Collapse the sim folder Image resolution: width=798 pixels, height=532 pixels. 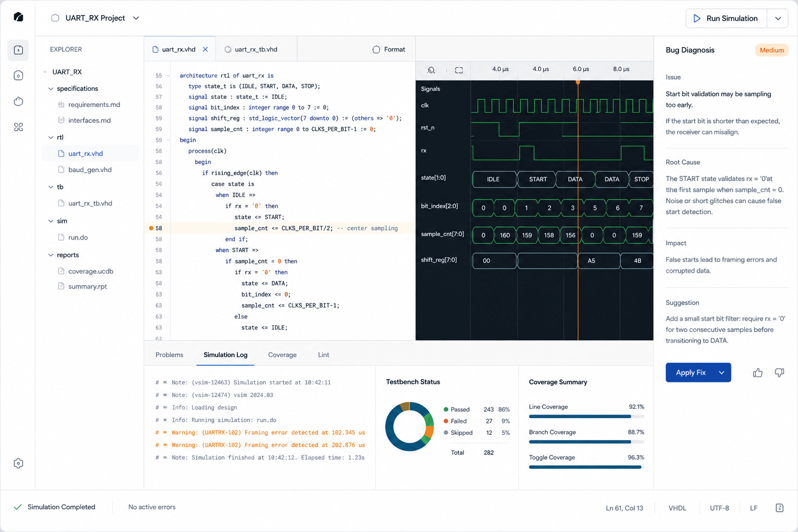tap(51, 221)
